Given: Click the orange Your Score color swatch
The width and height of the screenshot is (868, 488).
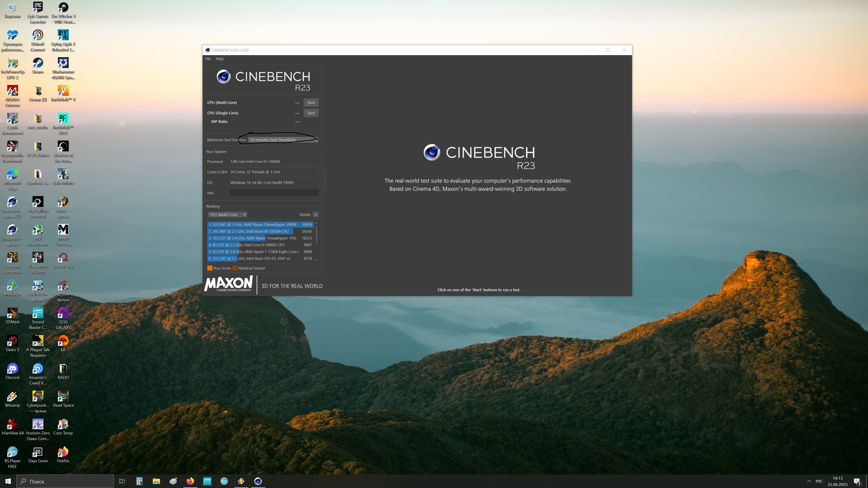Looking at the screenshot, I should click(210, 268).
